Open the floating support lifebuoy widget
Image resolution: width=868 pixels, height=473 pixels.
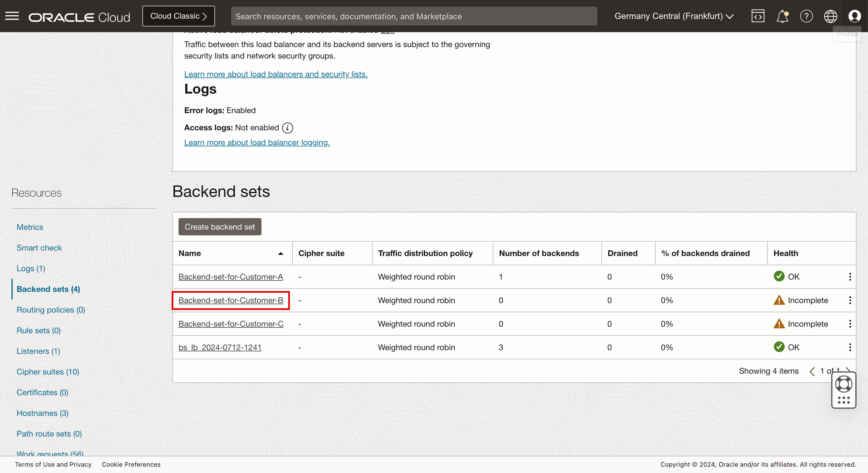pyautogui.click(x=843, y=384)
